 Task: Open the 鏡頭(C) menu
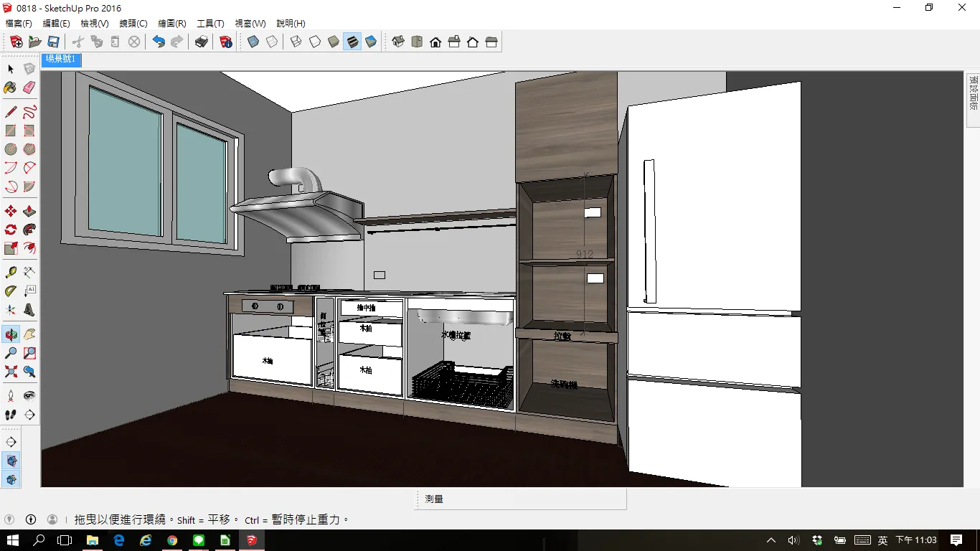(133, 24)
